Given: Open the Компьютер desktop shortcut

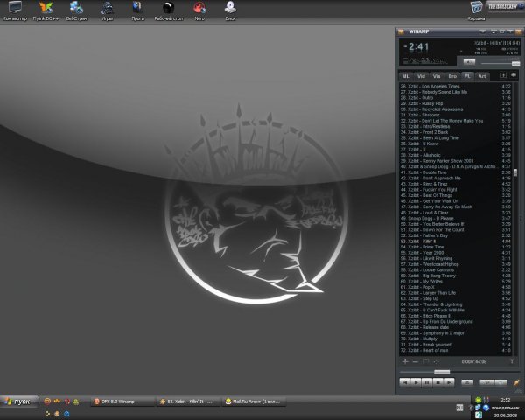Looking at the screenshot, I should pyautogui.click(x=15, y=10).
